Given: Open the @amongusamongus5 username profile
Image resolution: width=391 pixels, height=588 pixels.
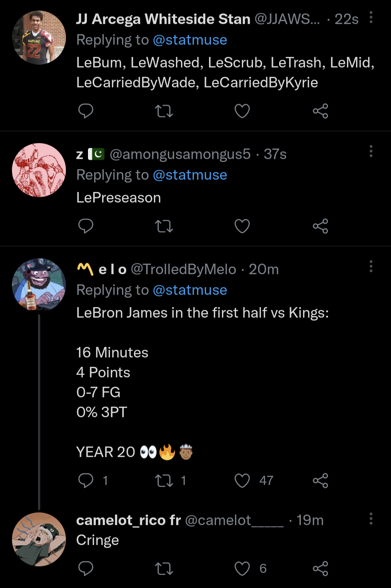Looking at the screenshot, I should coord(180,155).
